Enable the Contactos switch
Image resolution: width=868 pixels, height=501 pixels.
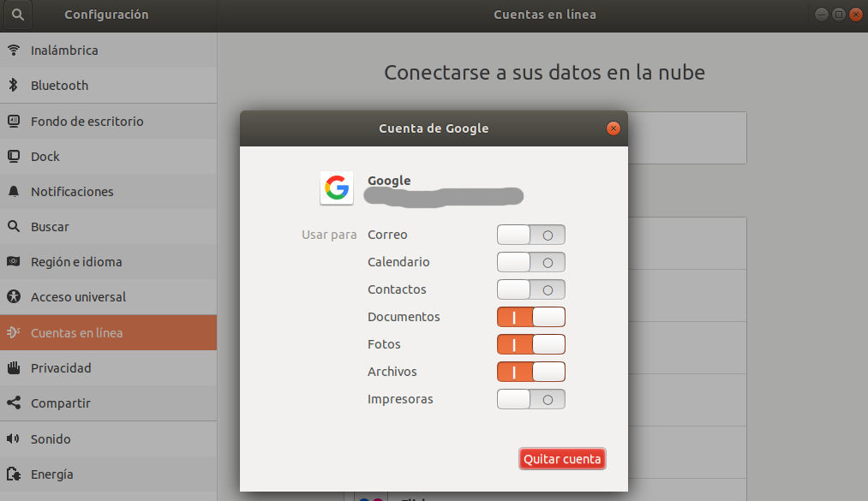pyautogui.click(x=531, y=289)
